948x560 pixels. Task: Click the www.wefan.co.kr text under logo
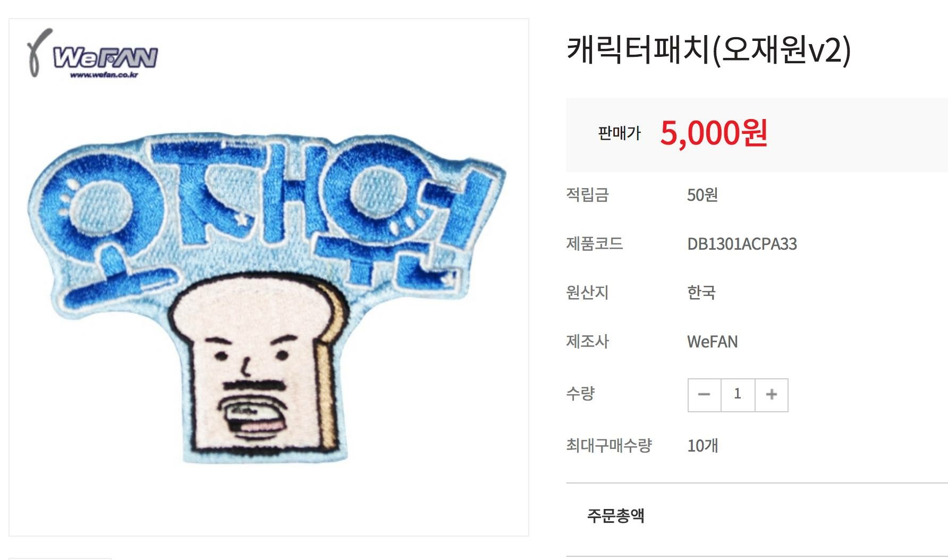tap(104, 75)
